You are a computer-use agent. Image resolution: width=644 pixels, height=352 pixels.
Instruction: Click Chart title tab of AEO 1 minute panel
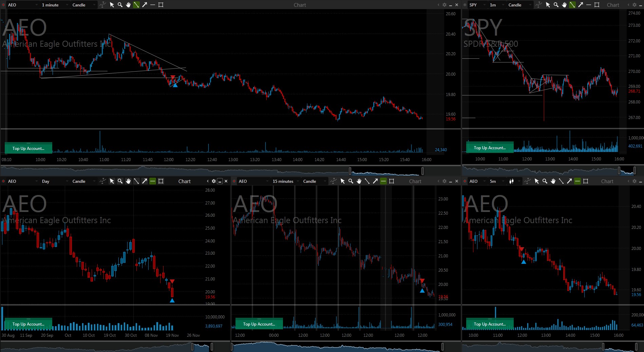[x=300, y=5]
